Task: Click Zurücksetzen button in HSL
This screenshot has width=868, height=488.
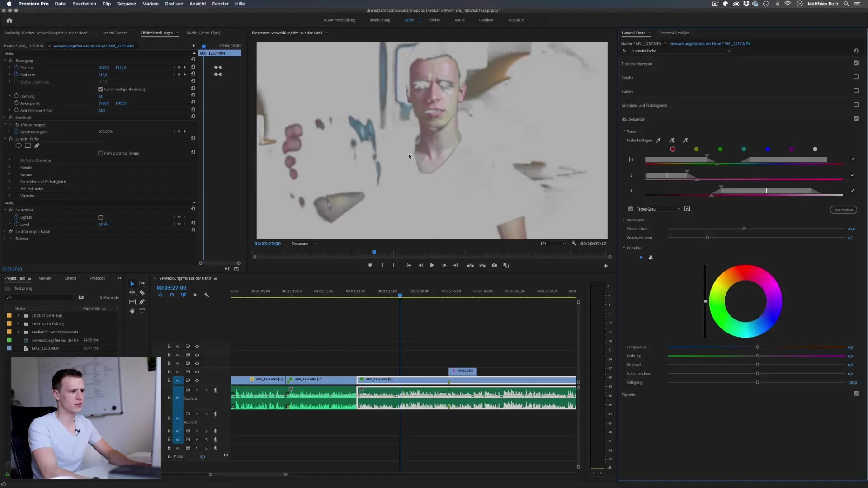Action: click(843, 210)
